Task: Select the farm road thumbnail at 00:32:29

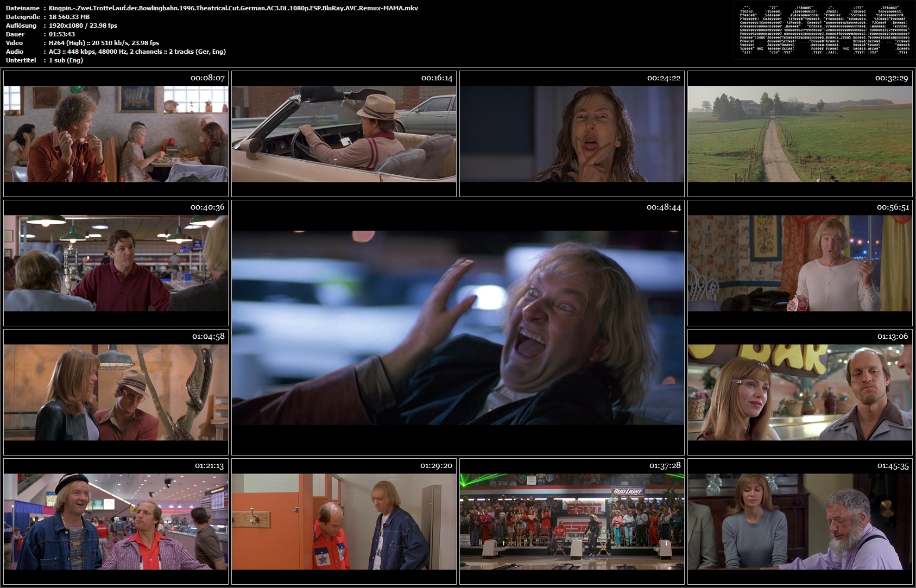Action: (800, 134)
